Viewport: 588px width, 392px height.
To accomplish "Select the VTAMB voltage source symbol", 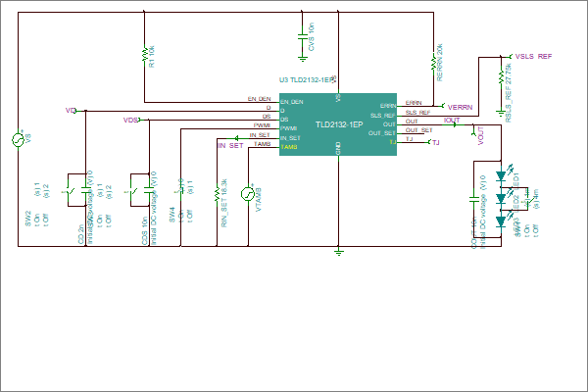I will [248, 194].
